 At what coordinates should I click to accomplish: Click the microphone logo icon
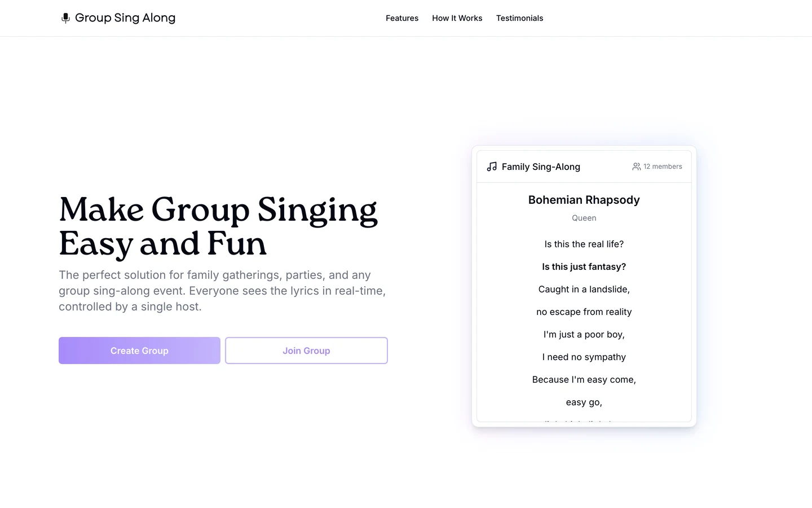click(65, 18)
